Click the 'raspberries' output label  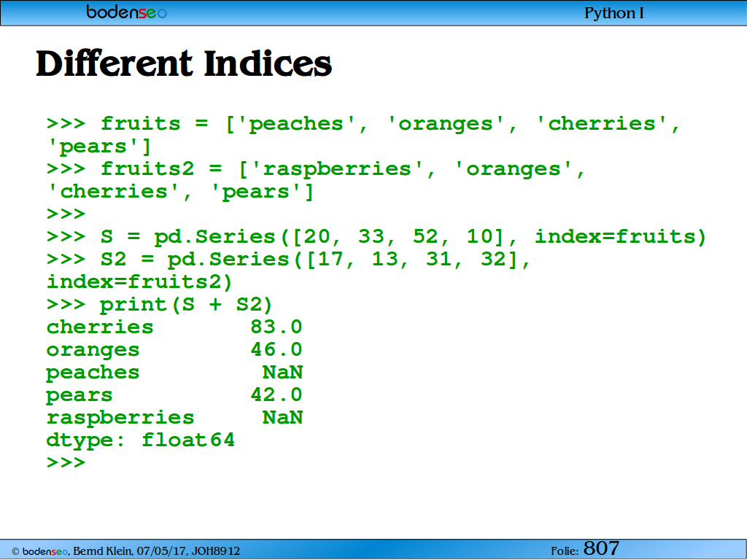(120, 418)
